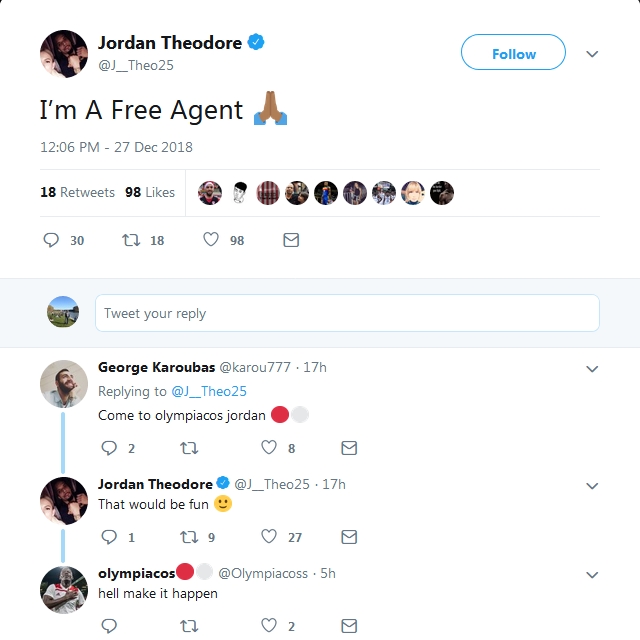
Task: Retweet the 'That would be fun' reply
Action: 189,537
